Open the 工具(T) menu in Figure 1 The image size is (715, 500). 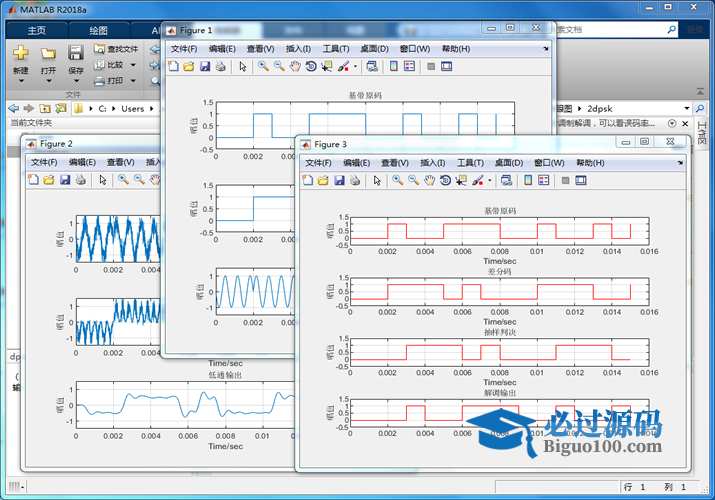click(336, 49)
